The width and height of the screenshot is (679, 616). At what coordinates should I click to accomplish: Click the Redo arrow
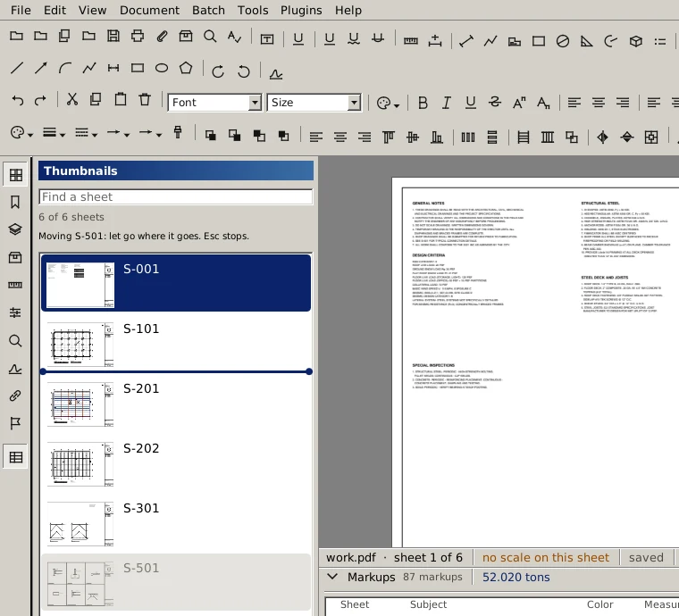click(40, 100)
